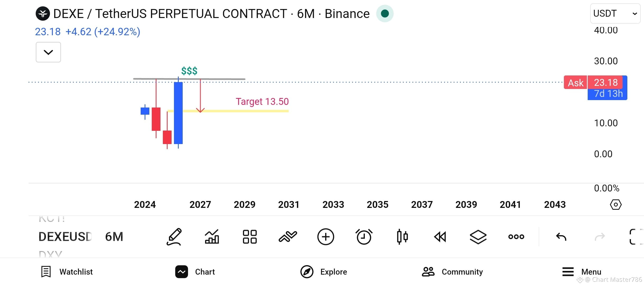Expand the chevron legend collapse box

(48, 52)
